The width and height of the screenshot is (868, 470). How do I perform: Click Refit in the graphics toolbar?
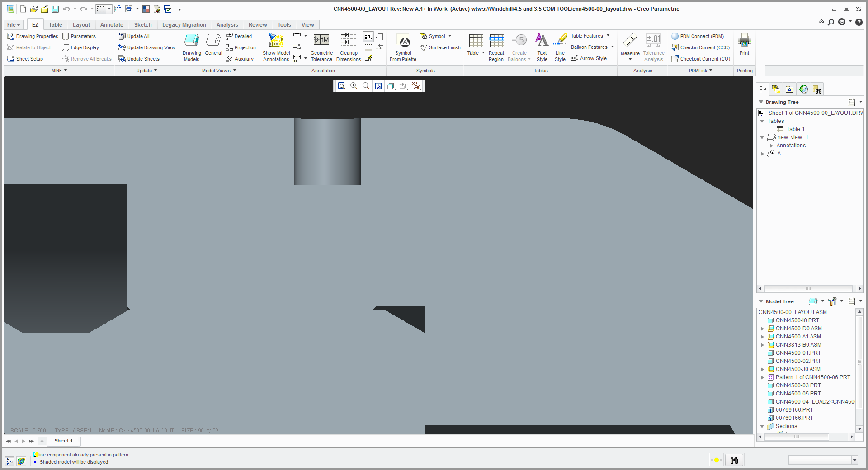(342, 86)
